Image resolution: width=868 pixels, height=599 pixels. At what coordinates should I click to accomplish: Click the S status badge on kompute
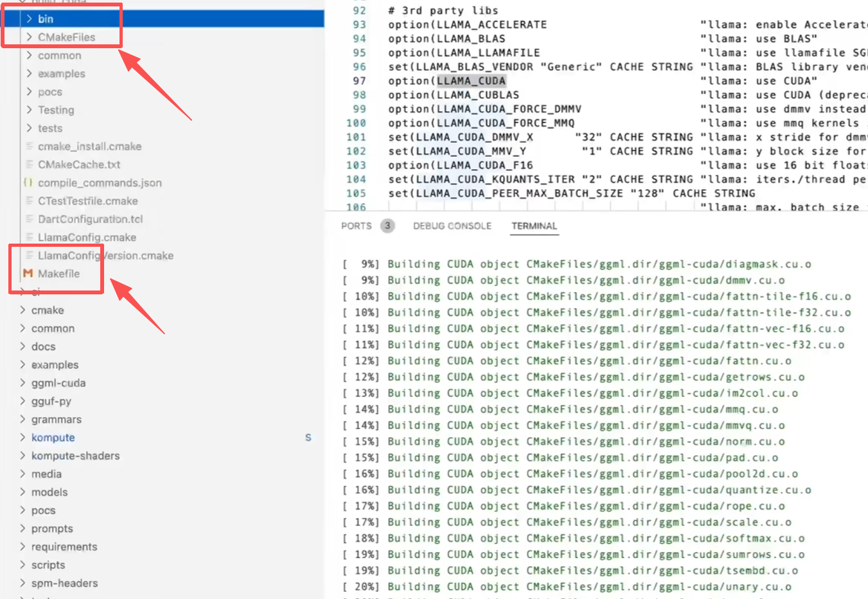(308, 438)
